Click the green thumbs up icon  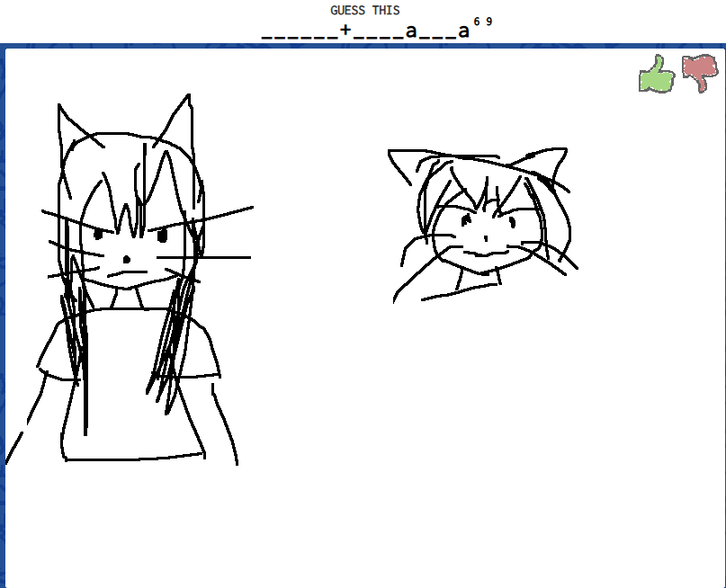coord(657,74)
